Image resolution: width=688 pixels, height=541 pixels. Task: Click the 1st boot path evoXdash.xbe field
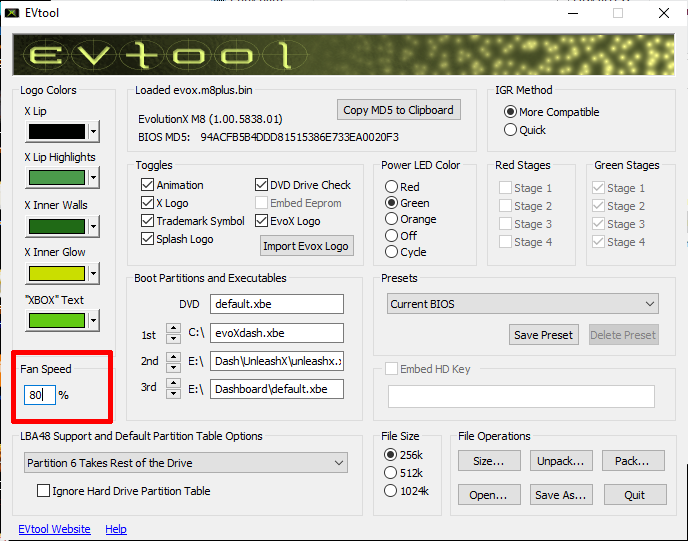tap(277, 333)
